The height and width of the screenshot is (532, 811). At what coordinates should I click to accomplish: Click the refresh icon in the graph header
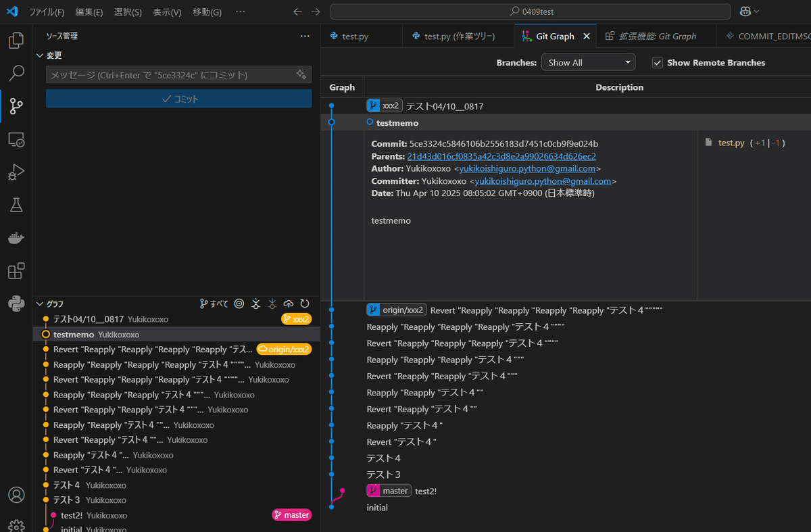pyautogui.click(x=305, y=304)
